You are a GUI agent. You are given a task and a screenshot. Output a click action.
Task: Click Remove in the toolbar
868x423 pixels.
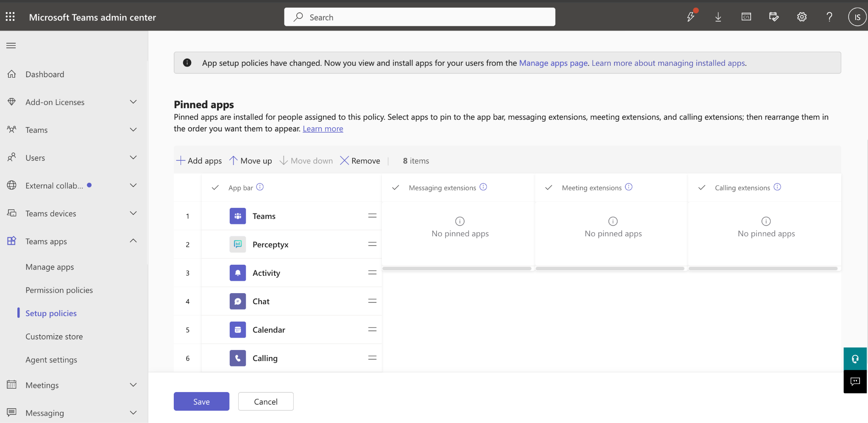click(x=360, y=161)
